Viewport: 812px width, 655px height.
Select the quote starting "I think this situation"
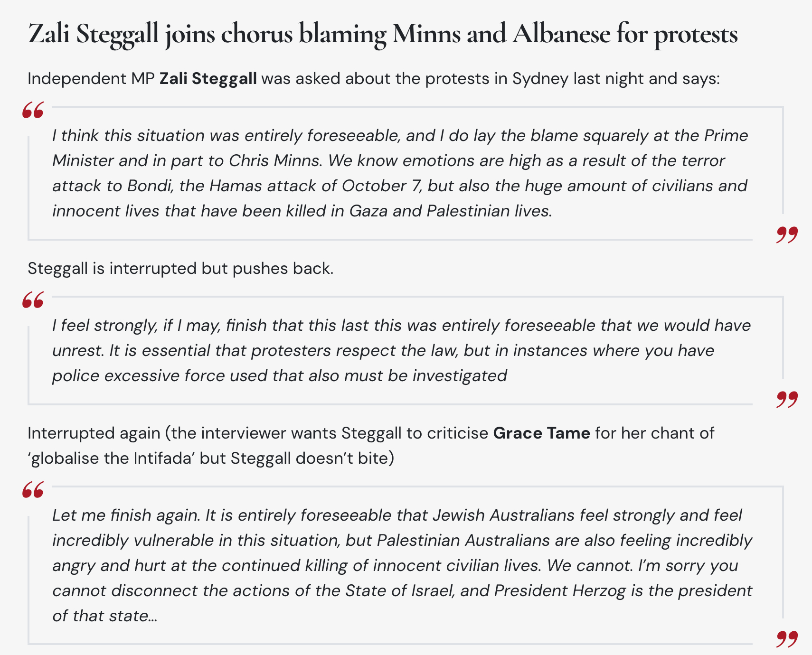coord(399,173)
